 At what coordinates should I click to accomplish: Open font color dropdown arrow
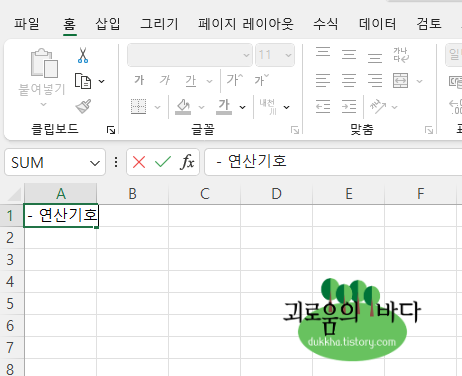(x=243, y=107)
